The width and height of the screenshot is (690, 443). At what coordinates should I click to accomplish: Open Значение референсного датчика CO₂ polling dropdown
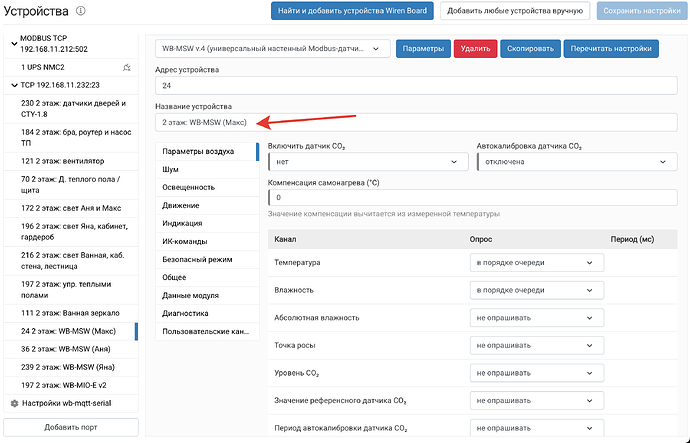point(537,401)
